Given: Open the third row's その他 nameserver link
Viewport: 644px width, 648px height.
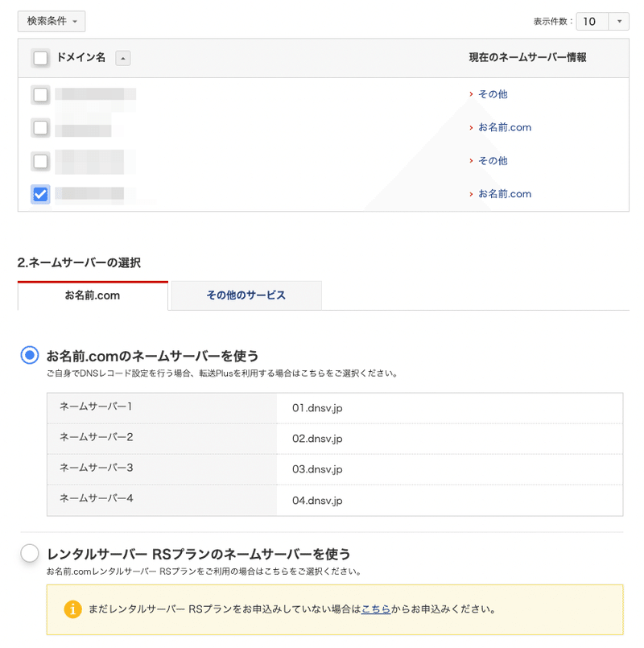Looking at the screenshot, I should (x=493, y=161).
